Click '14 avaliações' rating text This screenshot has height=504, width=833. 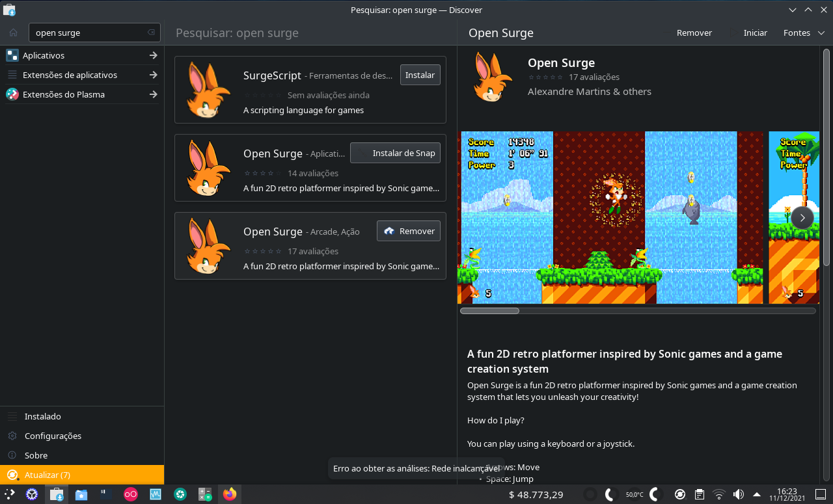point(313,173)
